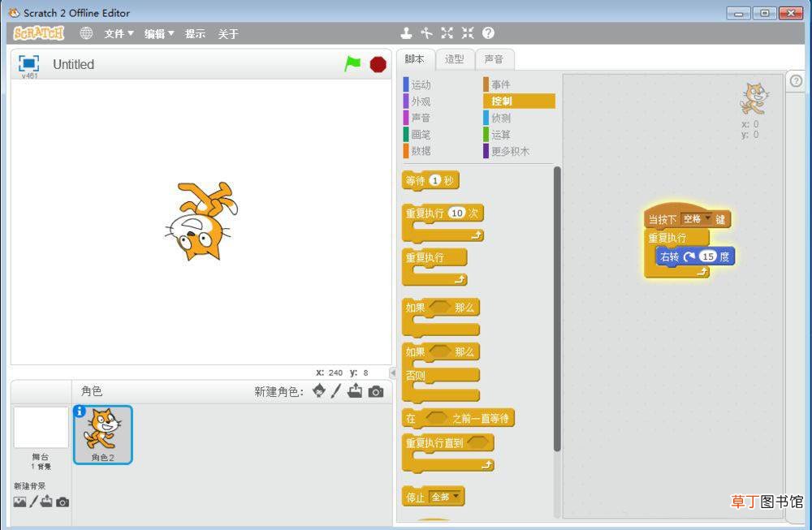
Task: Paint a new sprite with brush
Action: (x=336, y=390)
